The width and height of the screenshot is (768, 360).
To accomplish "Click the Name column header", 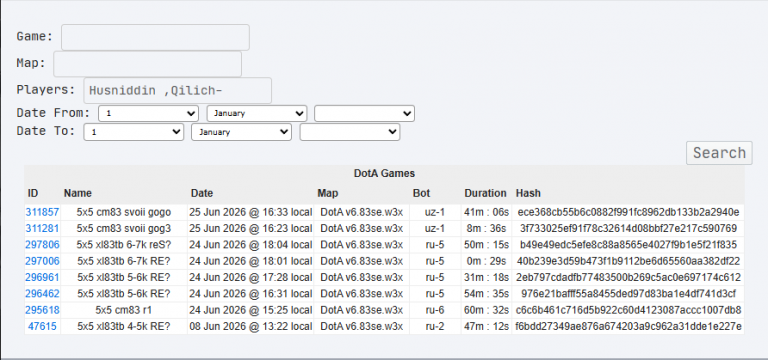I will click(77, 193).
